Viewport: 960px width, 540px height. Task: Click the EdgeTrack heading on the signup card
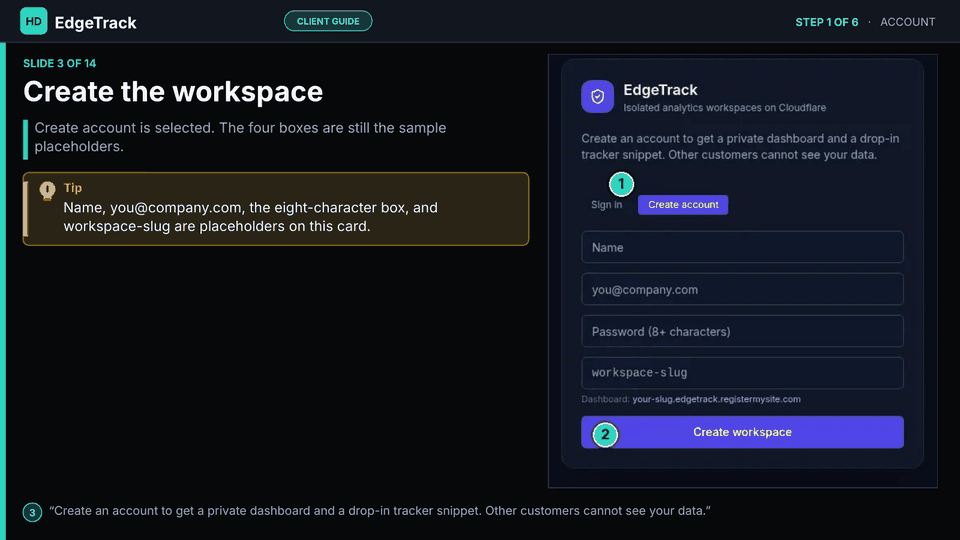[x=660, y=90]
